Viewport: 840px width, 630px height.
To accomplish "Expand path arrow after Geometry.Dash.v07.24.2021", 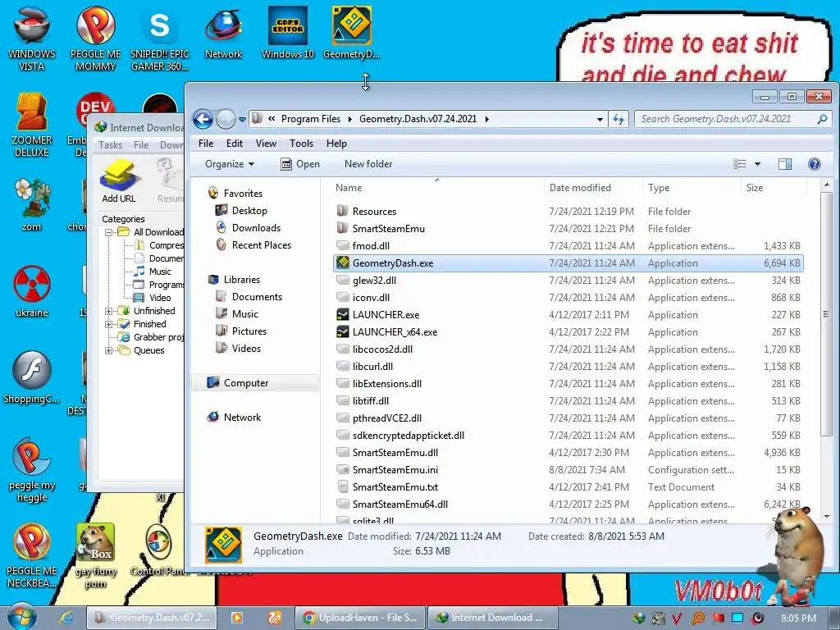I will tap(486, 119).
